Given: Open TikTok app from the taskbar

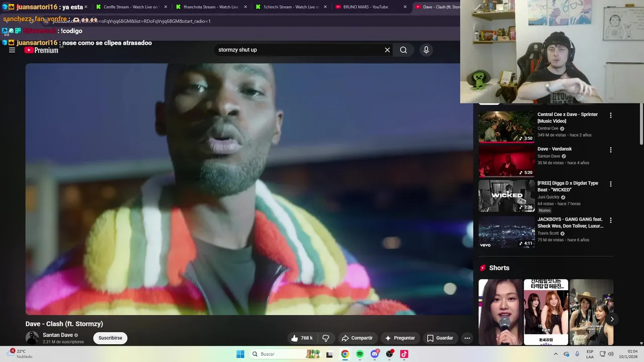Looking at the screenshot, I should (x=404, y=354).
